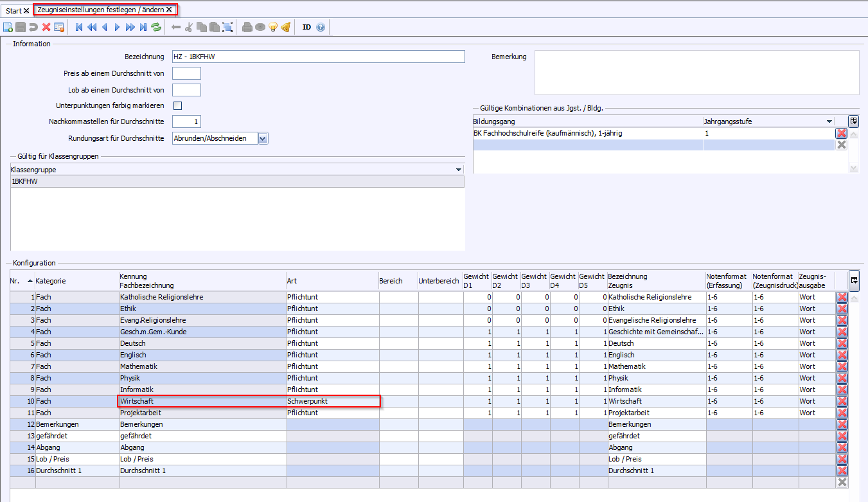
Task: Remove the BK Fachhochschulreife combination row
Action: click(x=842, y=133)
